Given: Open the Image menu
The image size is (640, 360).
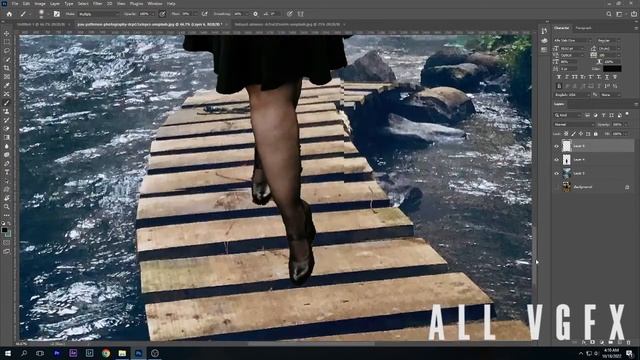Looking at the screenshot, I should 40,4.
